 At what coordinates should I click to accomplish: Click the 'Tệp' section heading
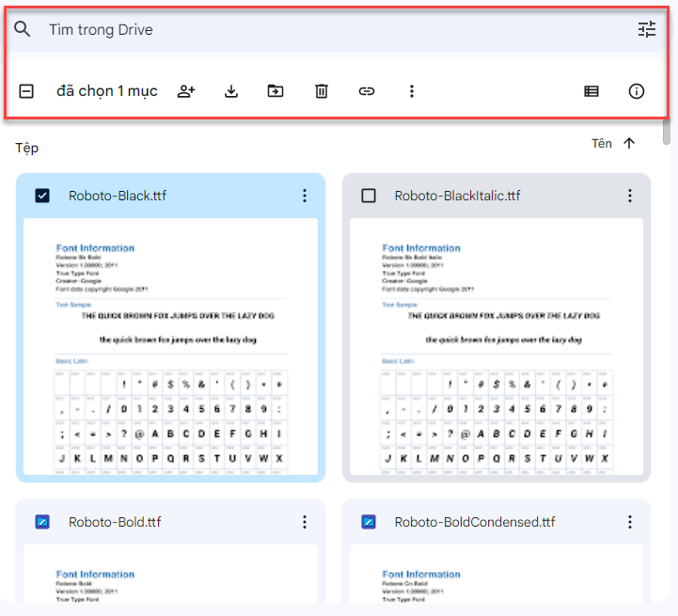point(27,148)
